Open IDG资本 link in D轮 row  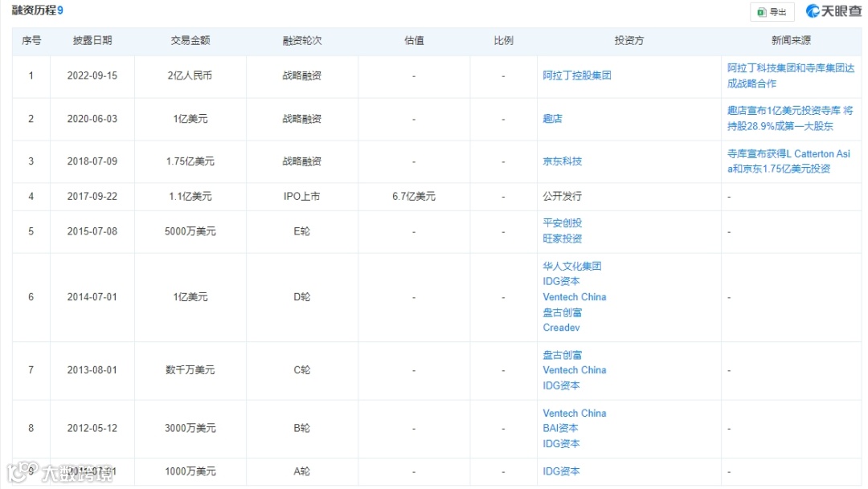[x=561, y=281]
